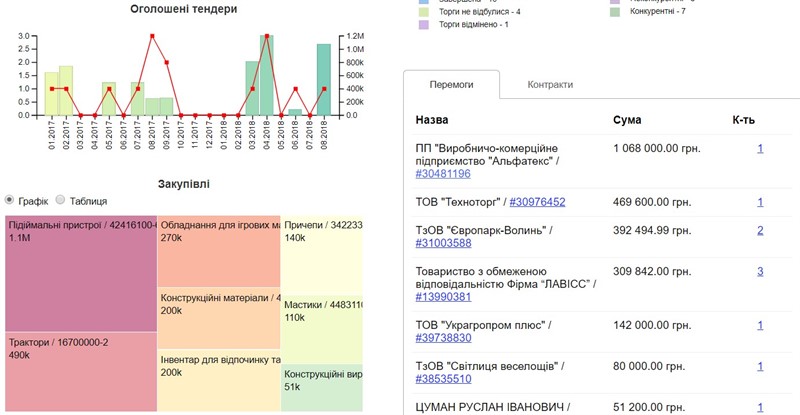Select the Таблиця radio button

click(x=60, y=200)
